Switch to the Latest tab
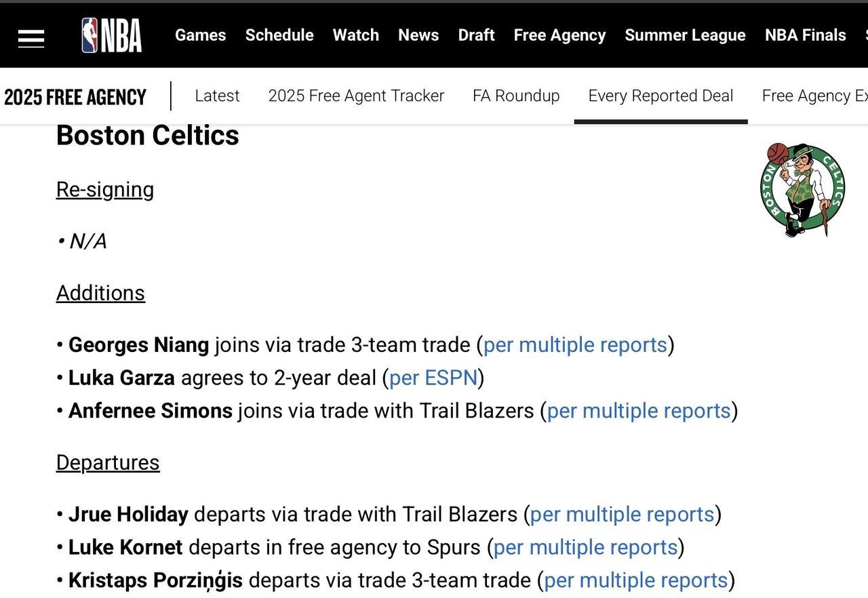The image size is (868, 598). click(217, 96)
